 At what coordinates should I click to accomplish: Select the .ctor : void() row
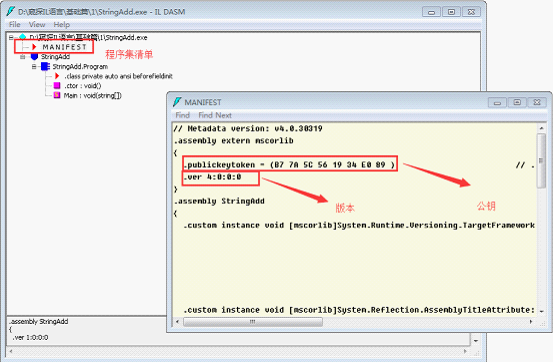click(x=83, y=86)
